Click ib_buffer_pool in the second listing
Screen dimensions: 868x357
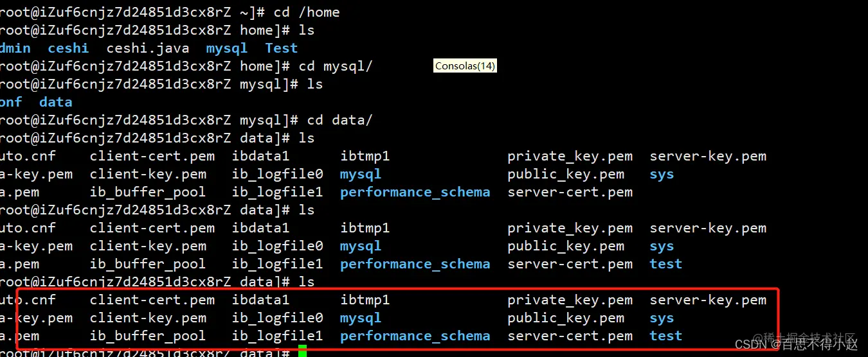(148, 264)
